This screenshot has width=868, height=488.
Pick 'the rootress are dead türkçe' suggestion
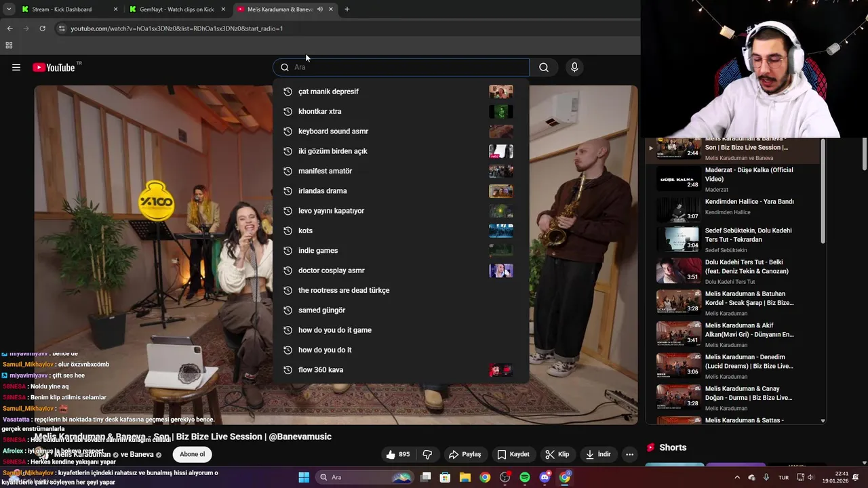tap(401, 290)
